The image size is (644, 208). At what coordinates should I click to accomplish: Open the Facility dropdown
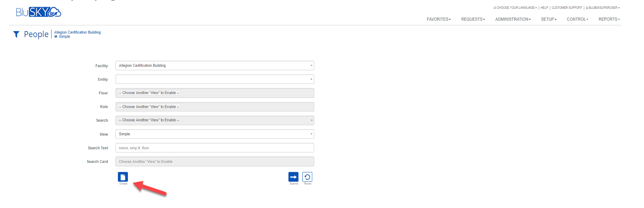pyautogui.click(x=214, y=65)
